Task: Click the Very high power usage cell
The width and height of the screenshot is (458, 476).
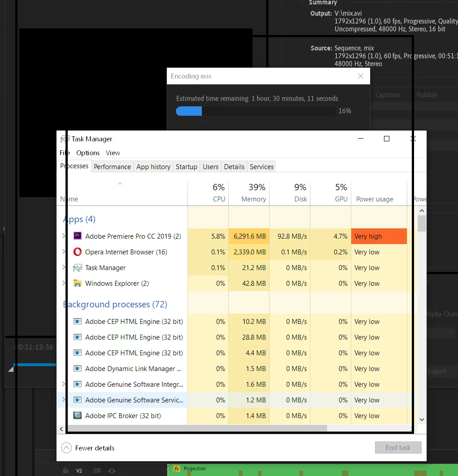Action: [x=379, y=236]
